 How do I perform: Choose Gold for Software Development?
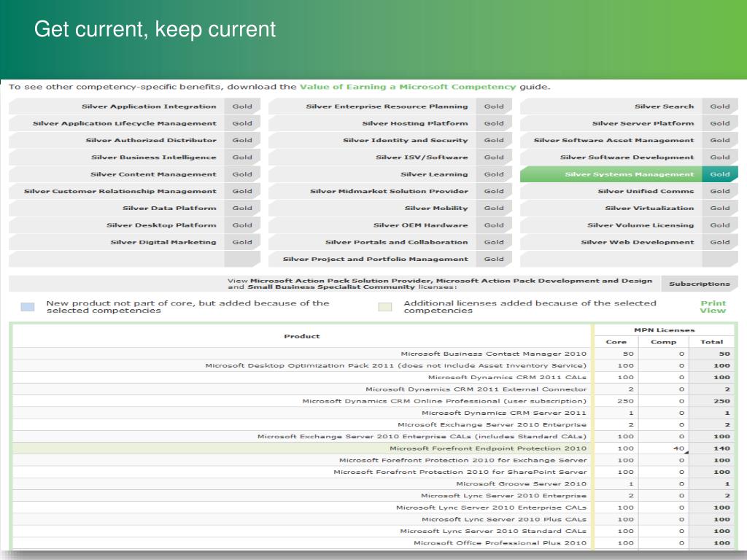720,157
